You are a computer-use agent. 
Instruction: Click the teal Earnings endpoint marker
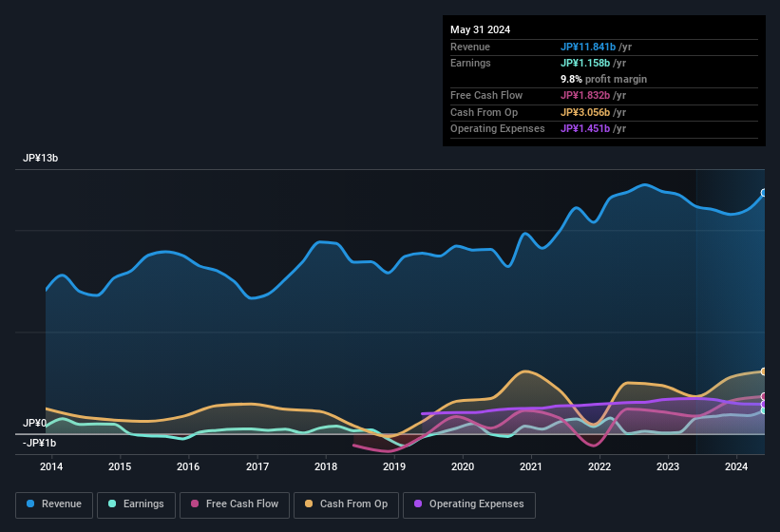point(764,410)
